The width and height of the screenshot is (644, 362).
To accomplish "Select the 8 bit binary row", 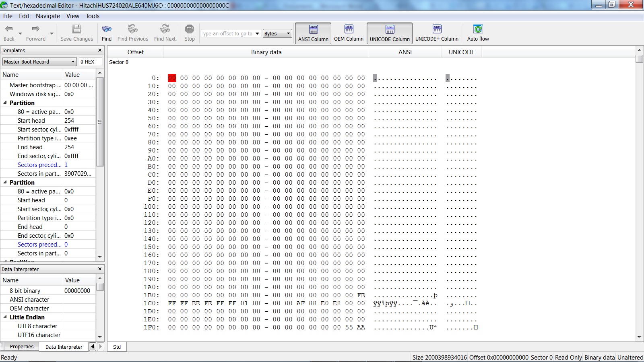I will [x=48, y=290].
